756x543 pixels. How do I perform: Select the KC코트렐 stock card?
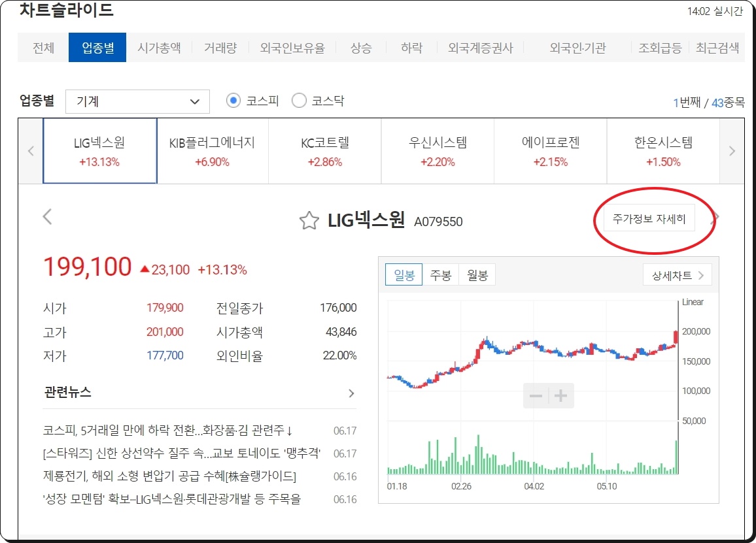325,151
